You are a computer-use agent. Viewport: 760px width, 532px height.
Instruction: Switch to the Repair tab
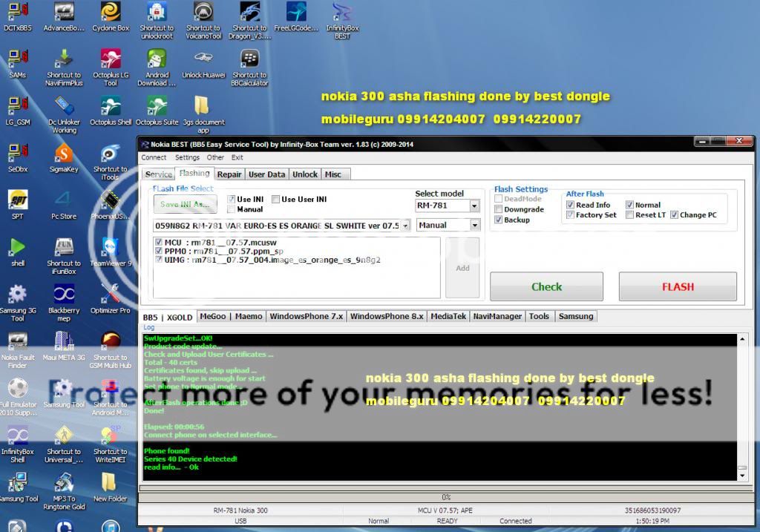tap(229, 174)
